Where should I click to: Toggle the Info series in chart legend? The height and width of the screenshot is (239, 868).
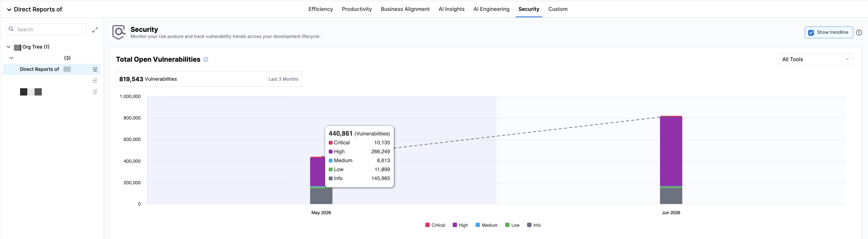(x=534, y=225)
